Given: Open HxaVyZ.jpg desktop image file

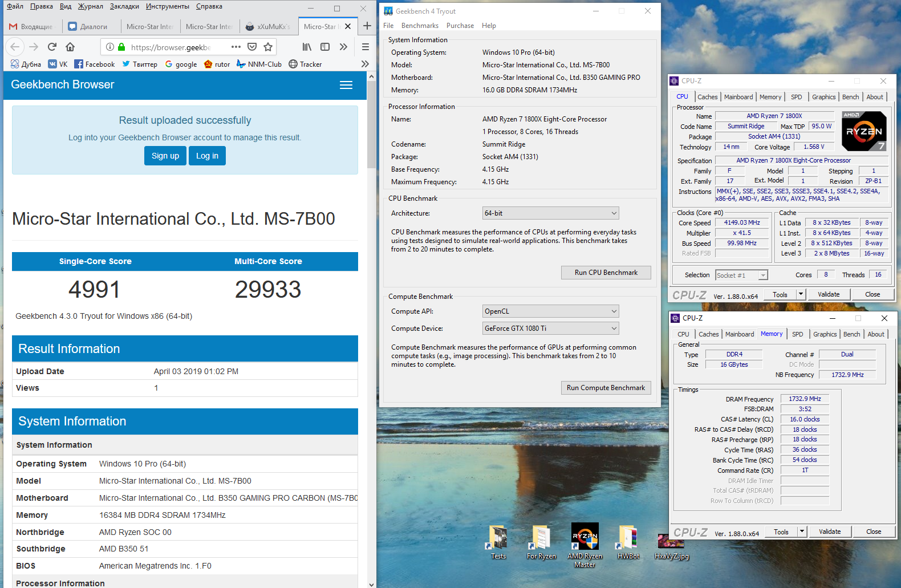Looking at the screenshot, I should click(x=671, y=546).
